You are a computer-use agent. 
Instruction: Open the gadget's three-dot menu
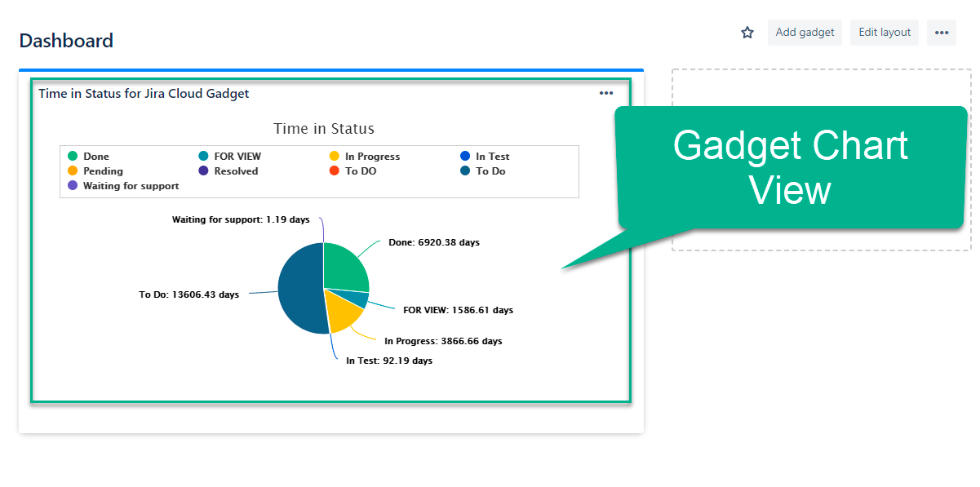click(x=606, y=93)
